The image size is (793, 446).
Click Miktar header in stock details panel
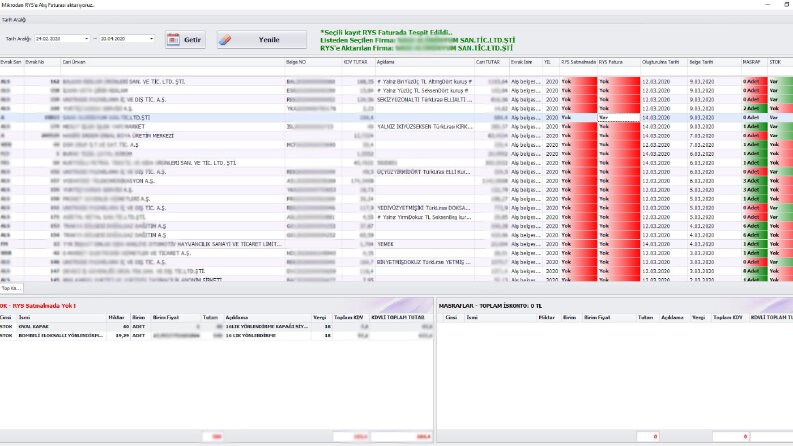click(118, 318)
